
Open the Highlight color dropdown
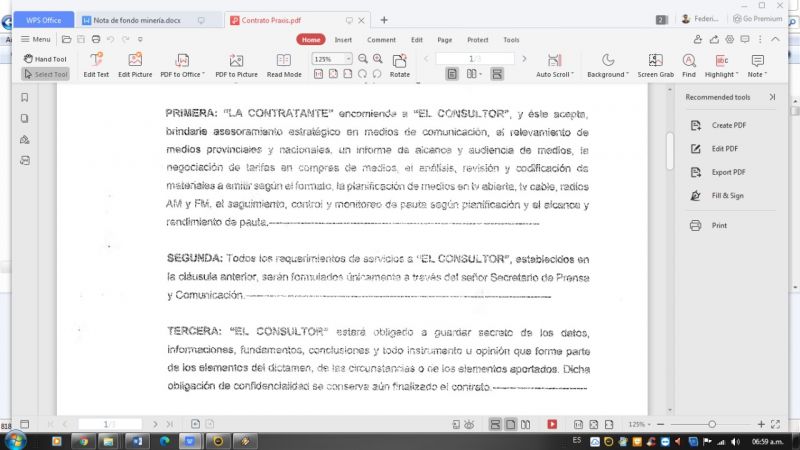[736, 74]
